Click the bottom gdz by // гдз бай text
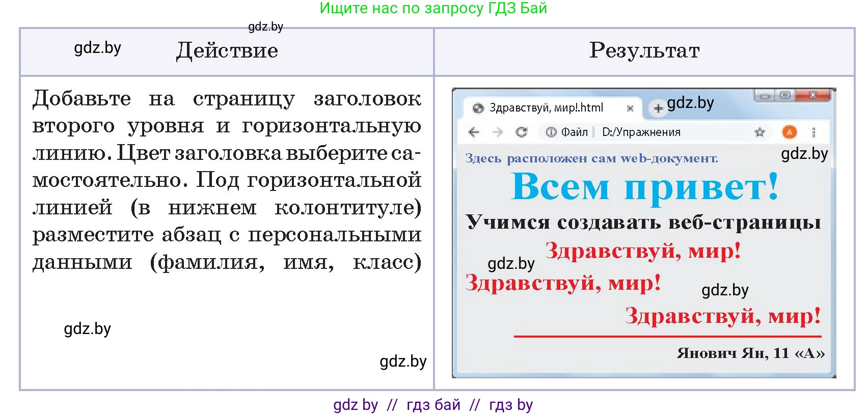Image resolution: width=868 pixels, height=415 pixels. point(433,405)
